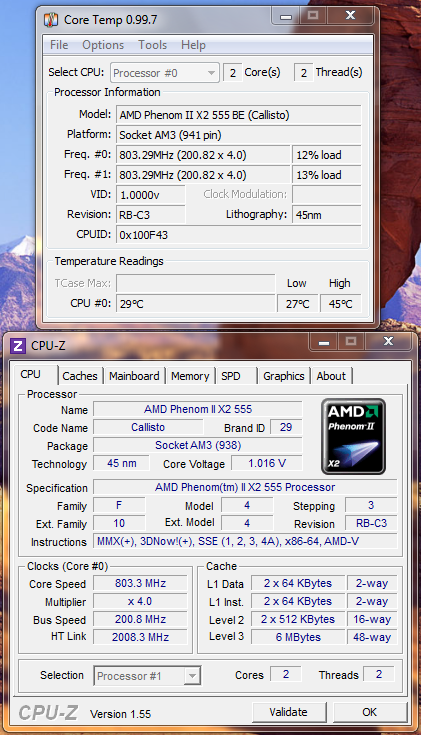This screenshot has height=735, width=421.
Task: Switch to the Memory tab
Action: click(x=190, y=376)
